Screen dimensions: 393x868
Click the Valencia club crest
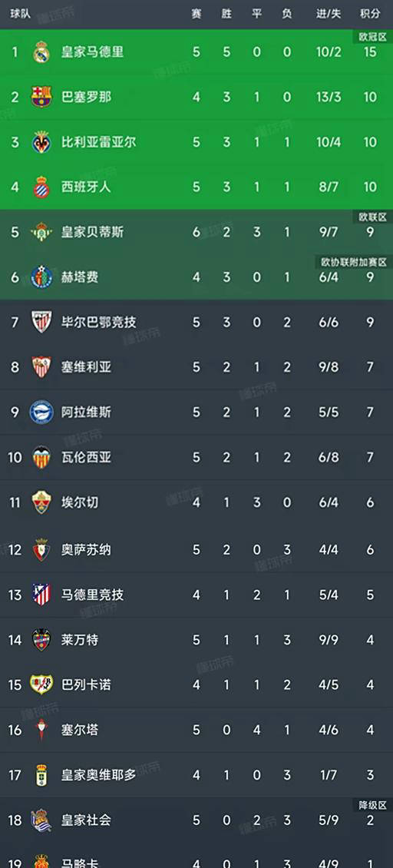point(41,457)
